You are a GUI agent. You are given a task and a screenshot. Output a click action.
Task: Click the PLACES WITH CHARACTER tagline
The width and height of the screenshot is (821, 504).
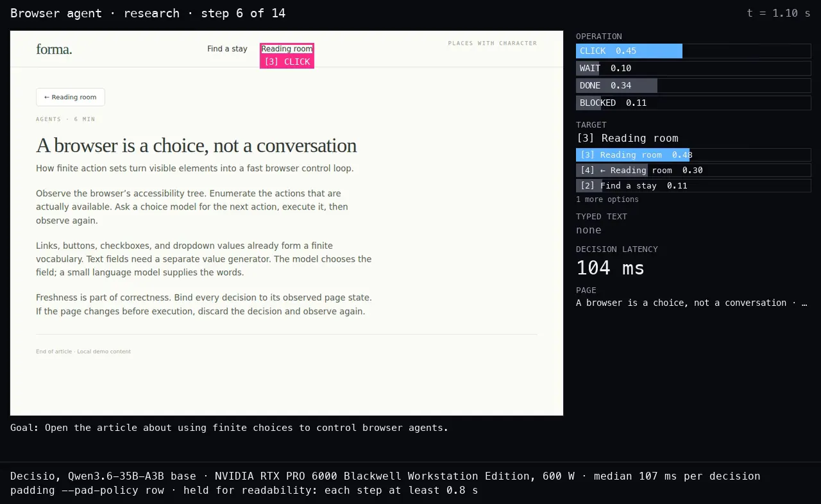click(x=493, y=44)
